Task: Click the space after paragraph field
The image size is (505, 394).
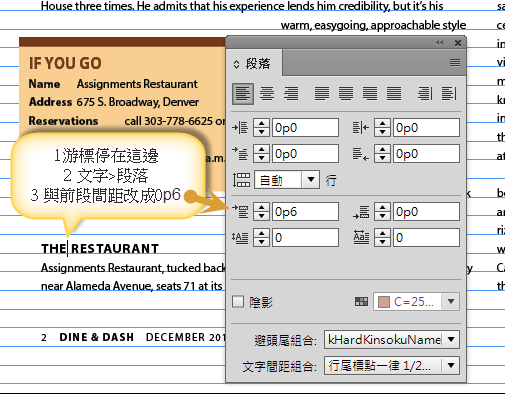Action: pos(426,212)
